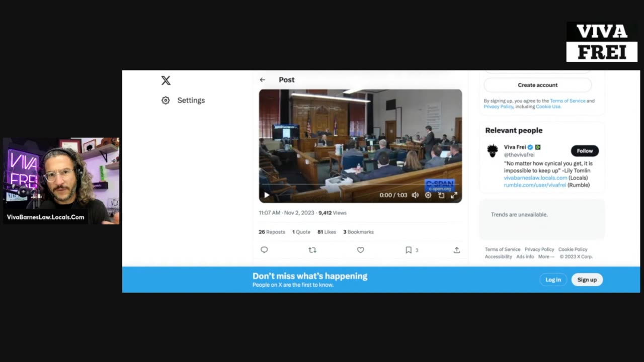Image resolution: width=644 pixels, height=362 pixels.
Task: Click 9,412 Views count
Action: [333, 213]
